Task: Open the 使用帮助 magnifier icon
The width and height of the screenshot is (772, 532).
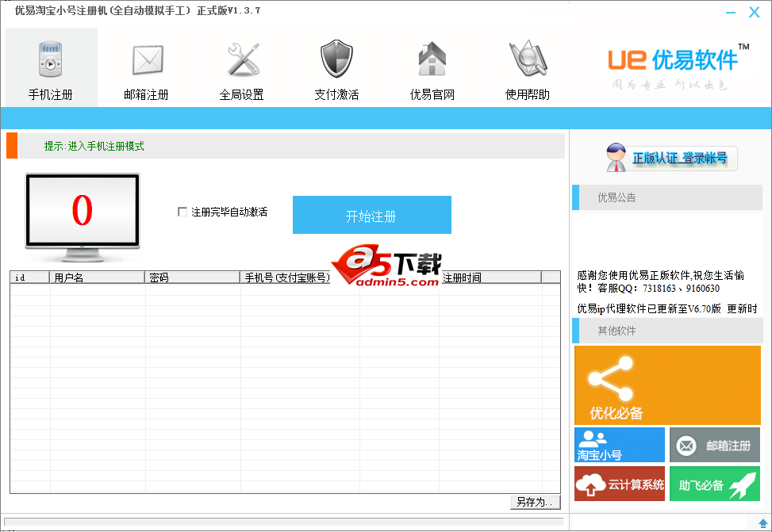Action: pos(528,58)
